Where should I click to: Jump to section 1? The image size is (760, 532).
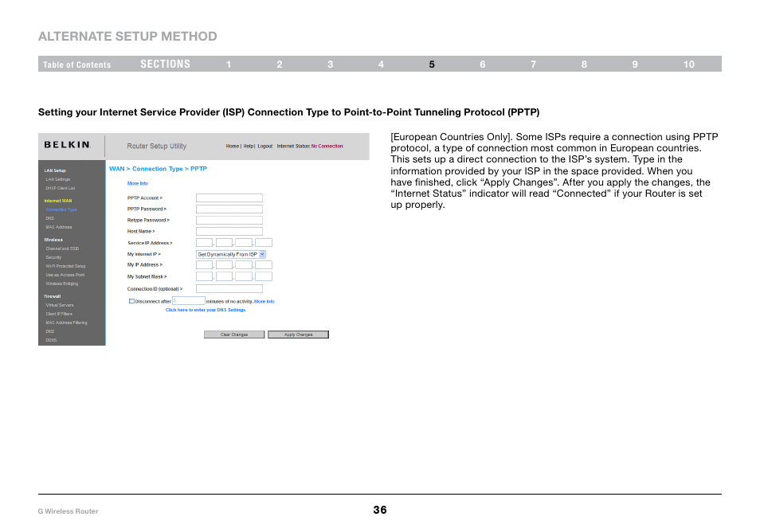pyautogui.click(x=229, y=65)
